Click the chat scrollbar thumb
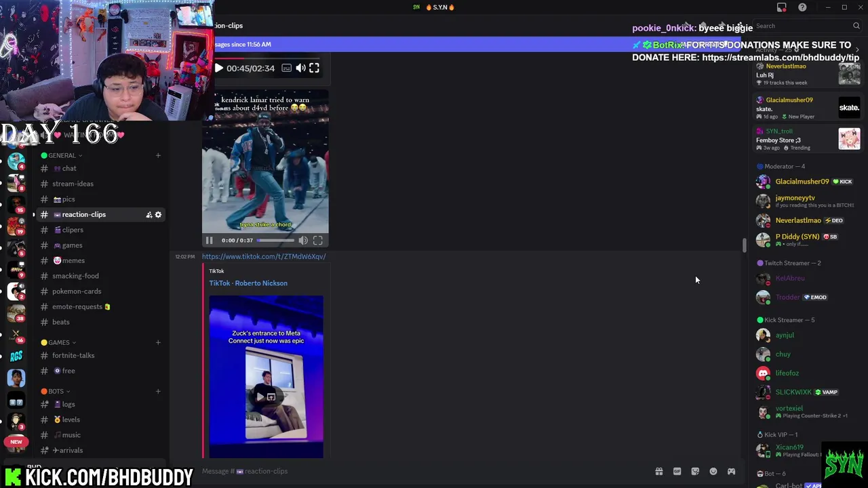Screen dimensions: 868x488 tap(745, 245)
